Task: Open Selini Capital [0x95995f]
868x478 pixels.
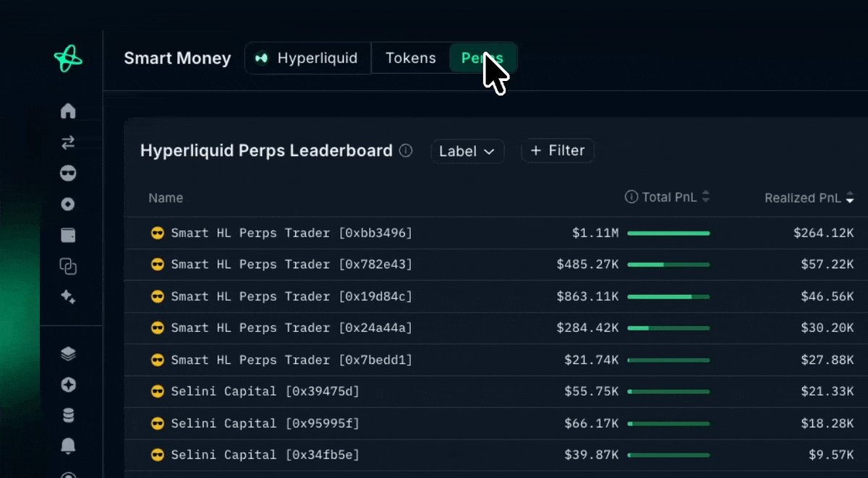Action: pos(265,423)
